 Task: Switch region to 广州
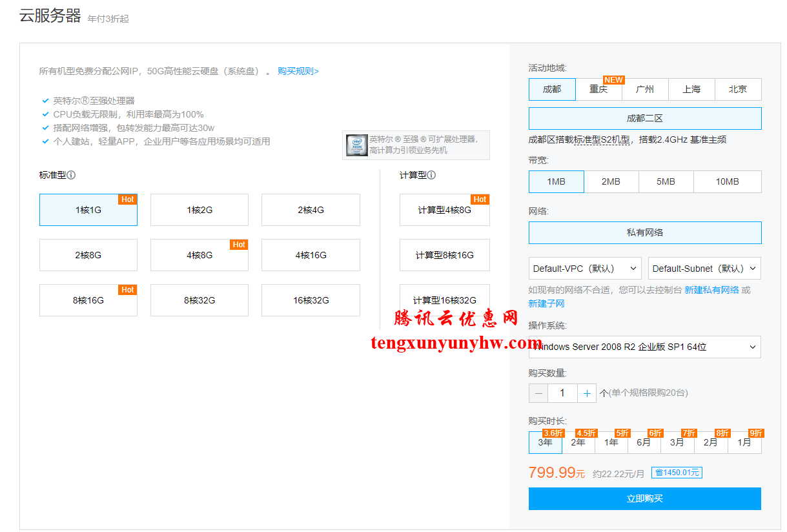[x=645, y=89]
